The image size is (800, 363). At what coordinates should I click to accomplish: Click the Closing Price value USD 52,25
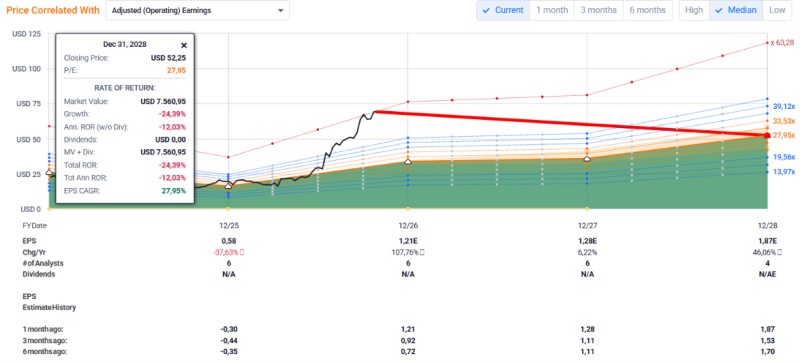click(x=168, y=58)
